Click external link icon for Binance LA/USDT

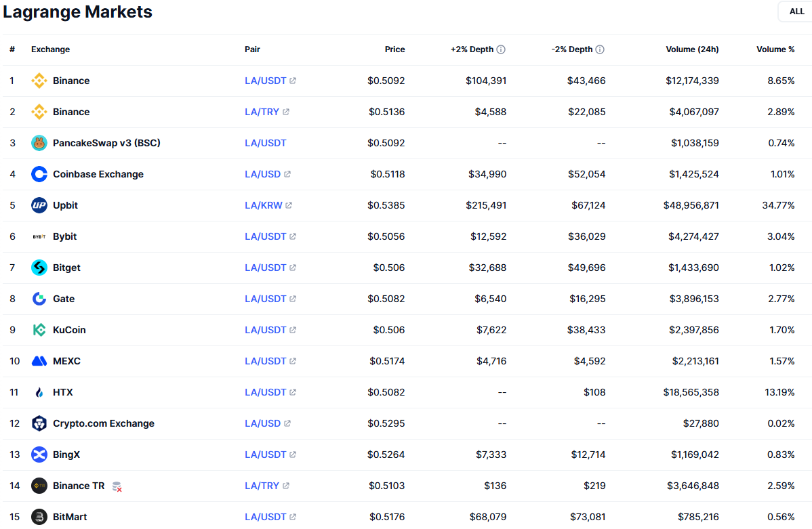(x=293, y=81)
